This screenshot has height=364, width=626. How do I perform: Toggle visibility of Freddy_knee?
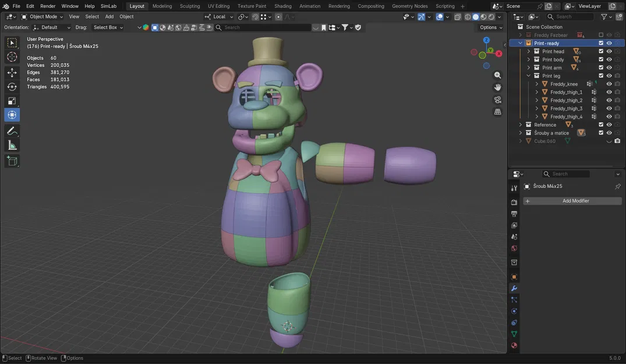[x=609, y=83]
